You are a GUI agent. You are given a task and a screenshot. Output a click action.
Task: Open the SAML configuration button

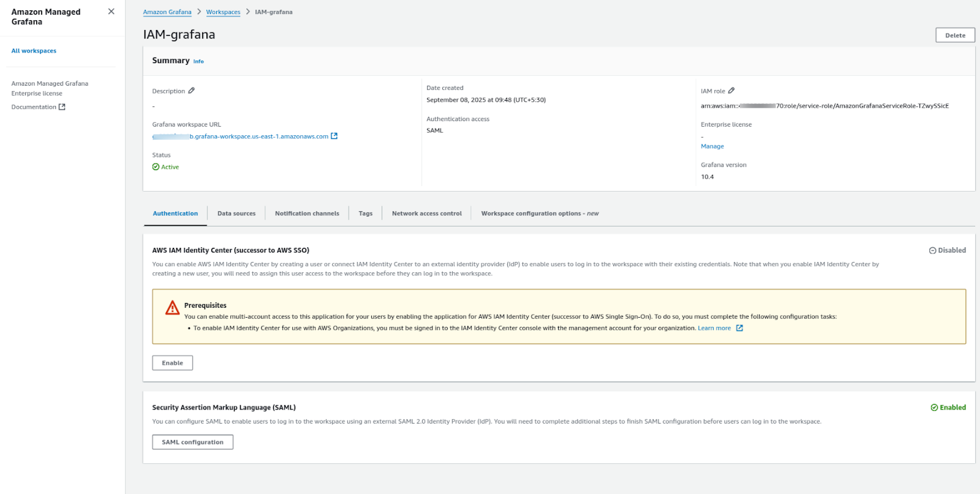tap(192, 442)
